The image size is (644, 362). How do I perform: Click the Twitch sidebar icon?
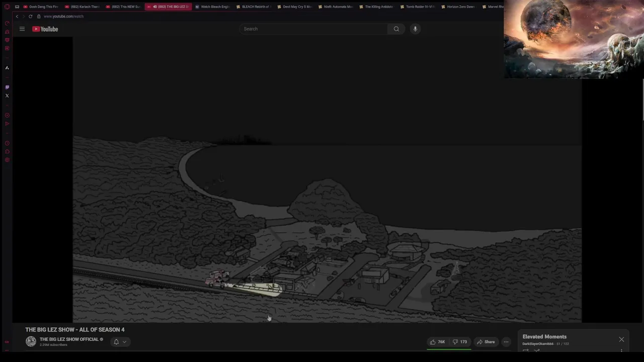[7, 87]
